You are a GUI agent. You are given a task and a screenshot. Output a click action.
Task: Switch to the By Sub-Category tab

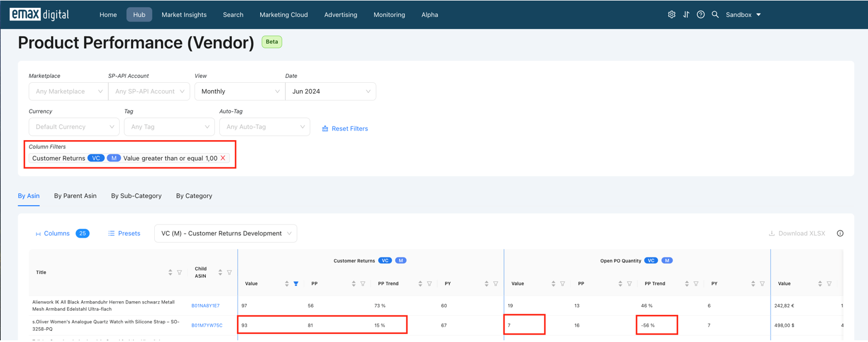click(x=136, y=196)
